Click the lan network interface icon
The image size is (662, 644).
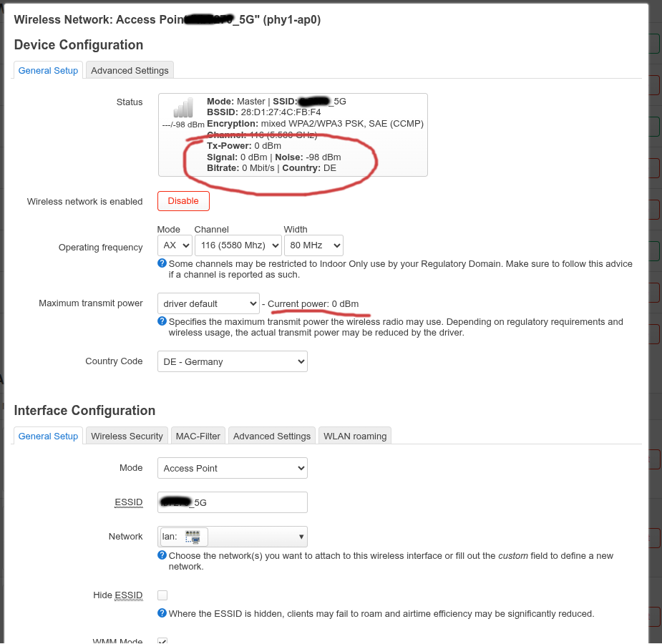pyautogui.click(x=192, y=536)
